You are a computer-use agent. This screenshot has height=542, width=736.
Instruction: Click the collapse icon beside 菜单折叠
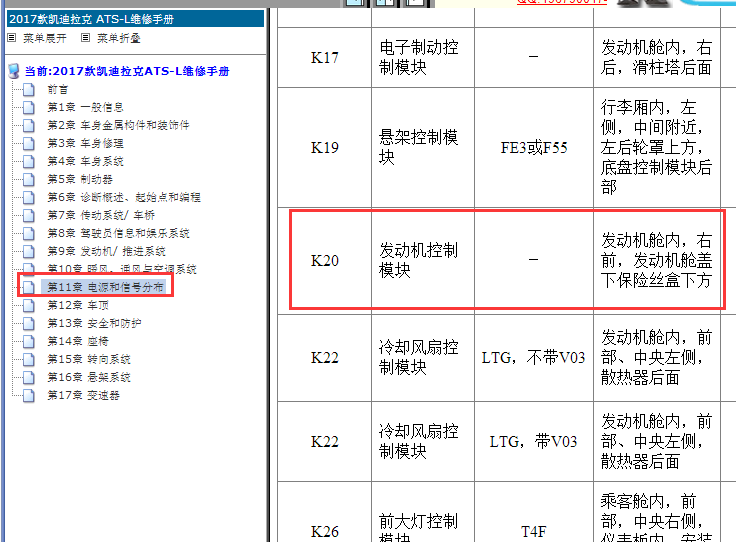(x=85, y=38)
